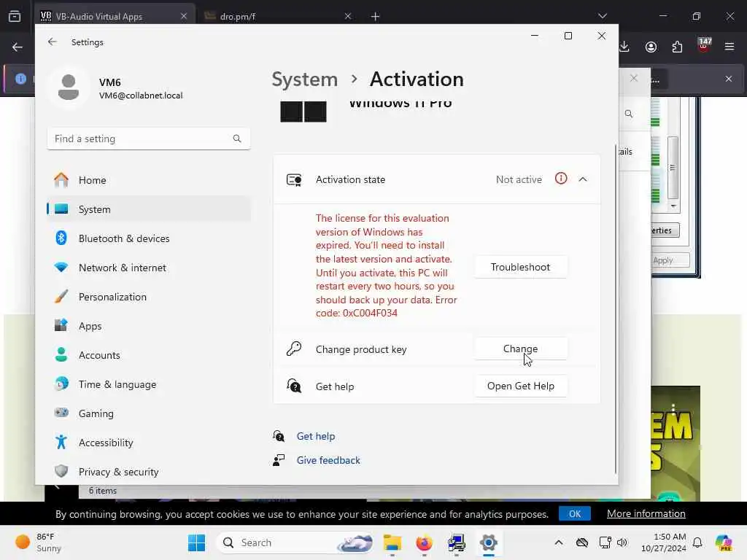Click the red activation info icon
The image size is (747, 560).
click(x=561, y=179)
